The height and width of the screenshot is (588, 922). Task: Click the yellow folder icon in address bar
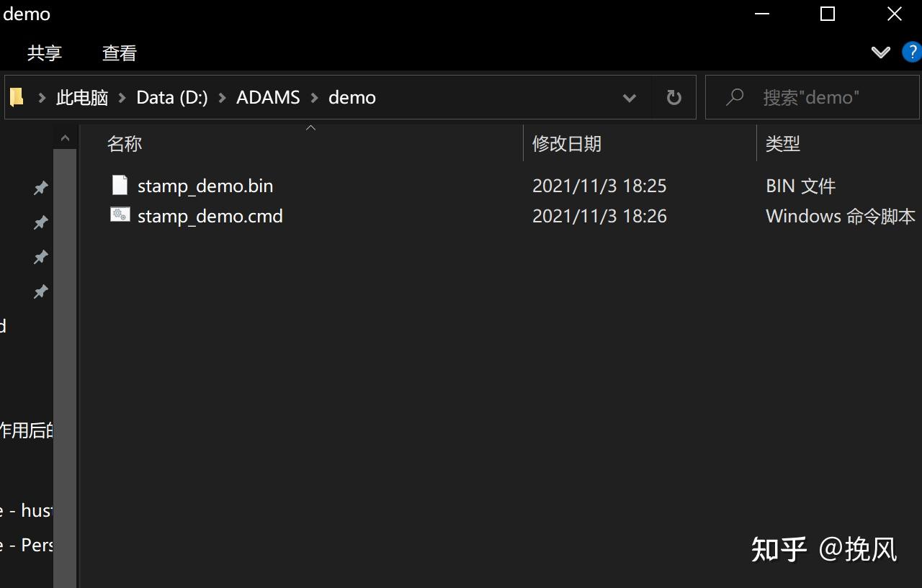(16, 96)
